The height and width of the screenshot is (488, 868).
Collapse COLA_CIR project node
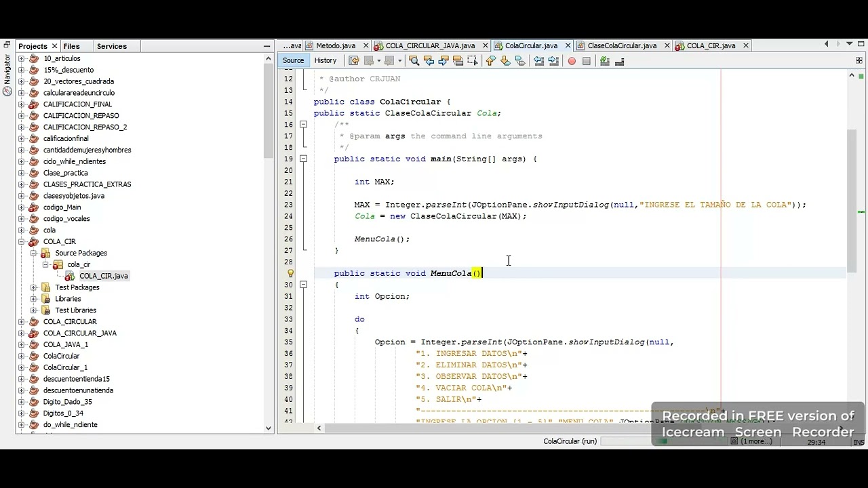pos(21,241)
